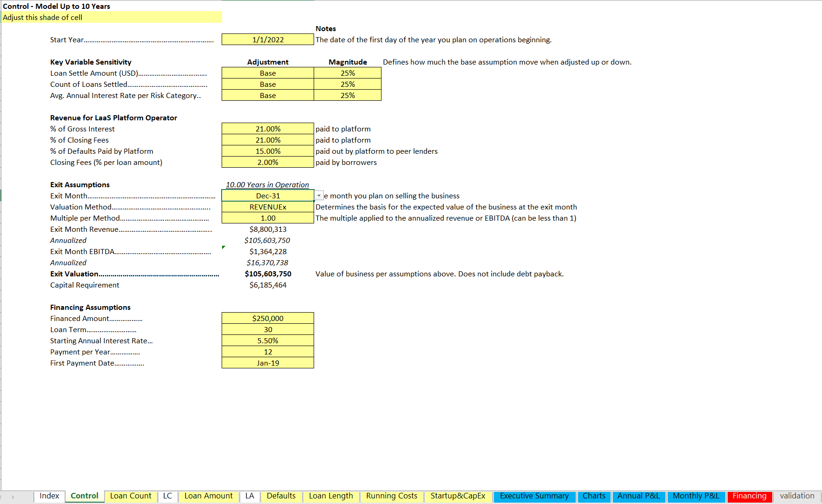
Task: Open the Defaults sheet tab
Action: pos(281,496)
